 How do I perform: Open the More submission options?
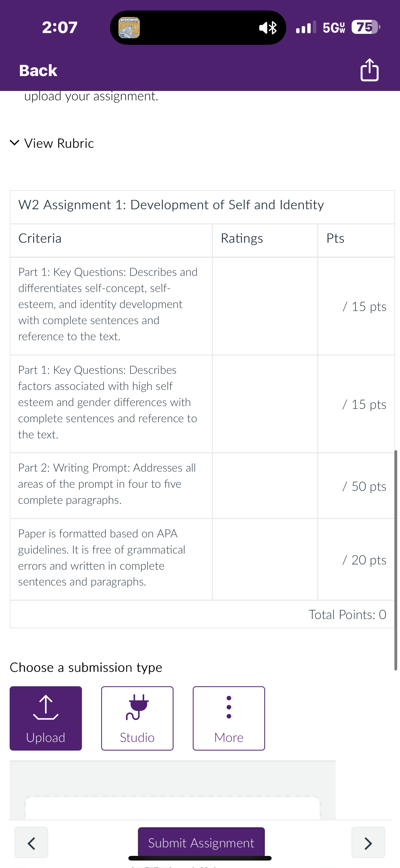point(229,718)
